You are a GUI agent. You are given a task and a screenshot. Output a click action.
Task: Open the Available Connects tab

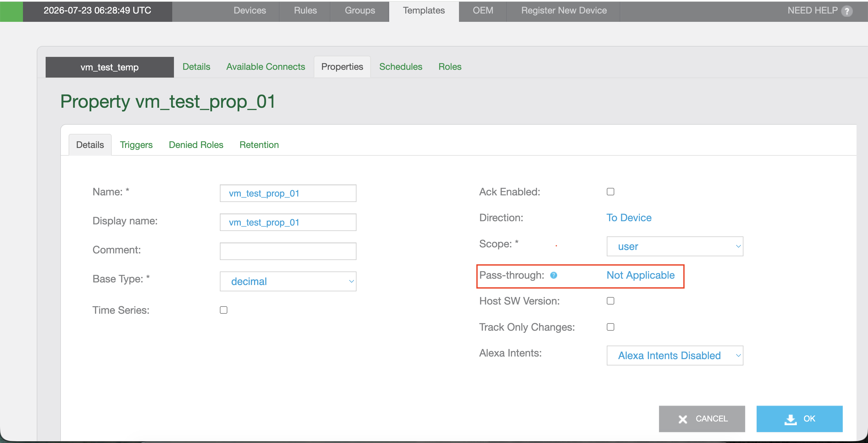tap(266, 67)
